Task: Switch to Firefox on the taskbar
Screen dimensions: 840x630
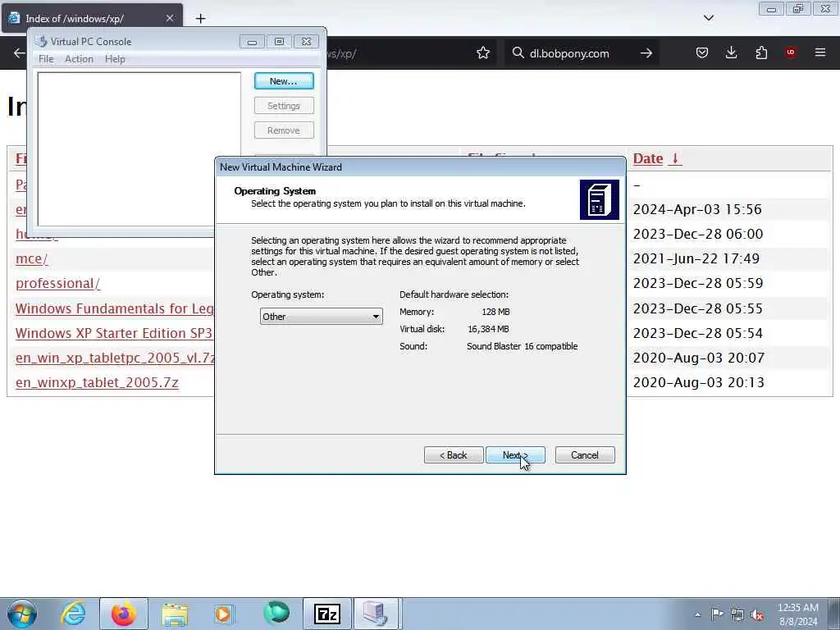Action: pos(123,614)
